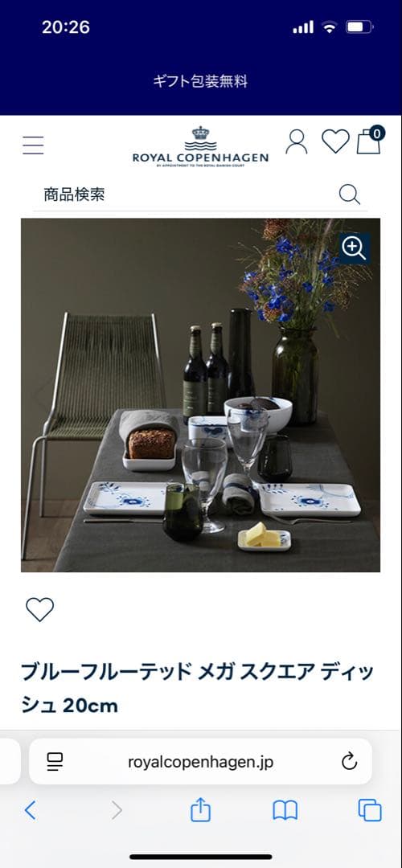Open the hamburger navigation menu
This screenshot has height=868, width=402.
pyautogui.click(x=33, y=145)
